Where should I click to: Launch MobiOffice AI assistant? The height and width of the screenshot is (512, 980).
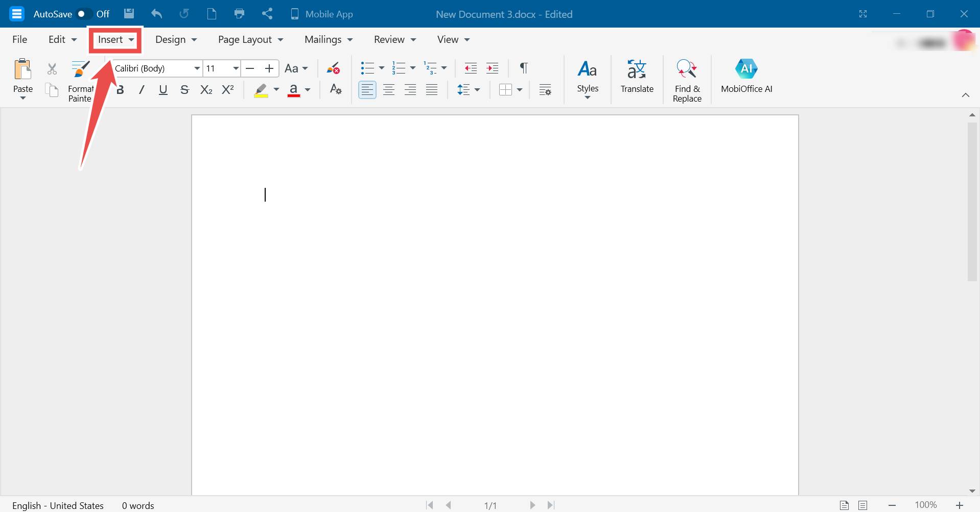click(746, 76)
